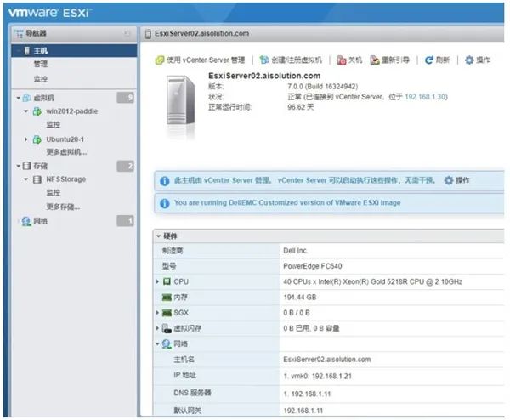Screen dimensions: 510x420
Task: Click the CPU chip icon
Action: point(167,281)
